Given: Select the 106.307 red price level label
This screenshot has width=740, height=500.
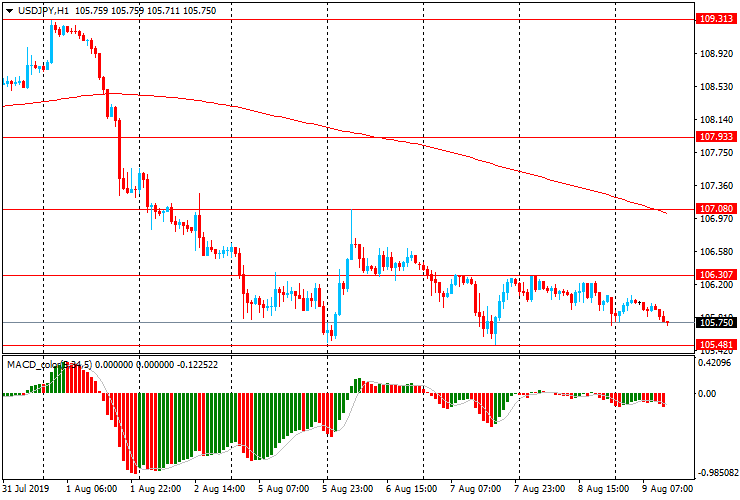Looking at the screenshot, I should [716, 275].
